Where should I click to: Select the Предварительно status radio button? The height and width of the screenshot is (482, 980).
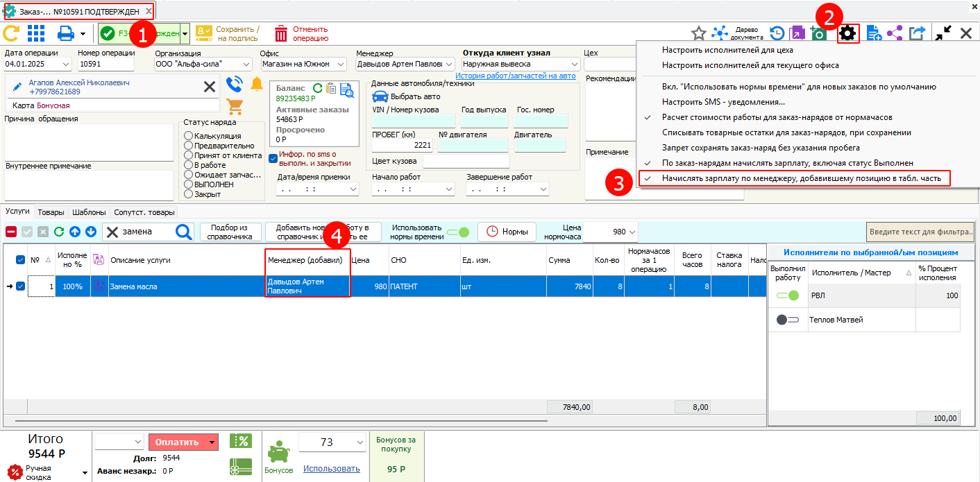pyautogui.click(x=188, y=146)
